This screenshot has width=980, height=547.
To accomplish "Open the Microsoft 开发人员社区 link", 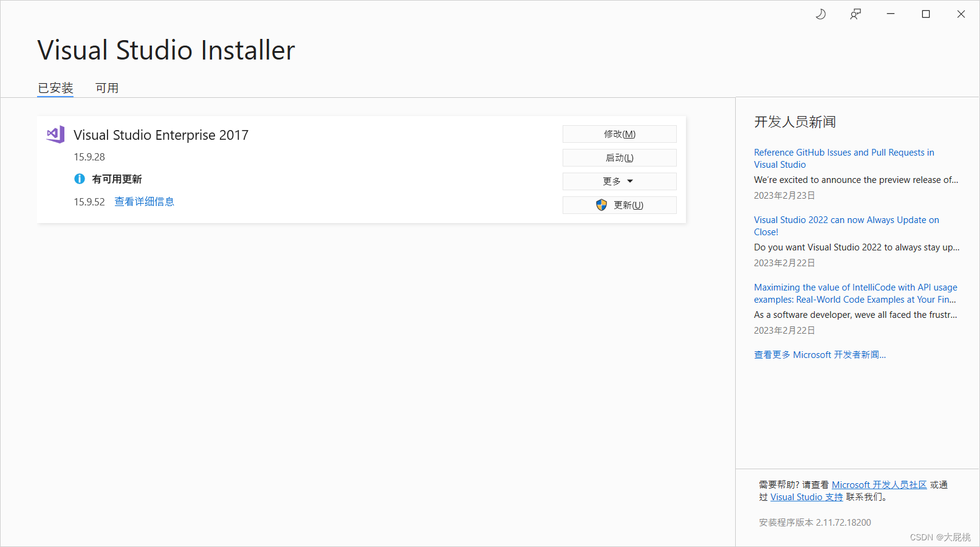I will coord(879,485).
